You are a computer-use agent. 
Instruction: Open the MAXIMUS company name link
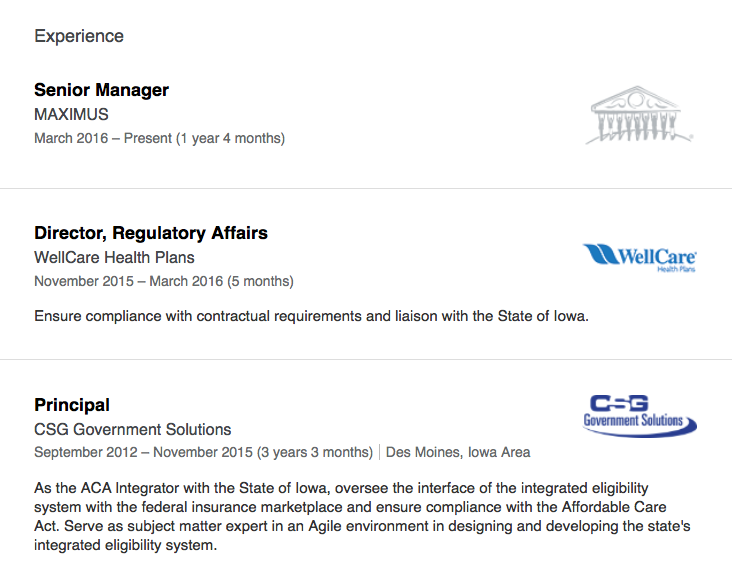[x=71, y=114]
